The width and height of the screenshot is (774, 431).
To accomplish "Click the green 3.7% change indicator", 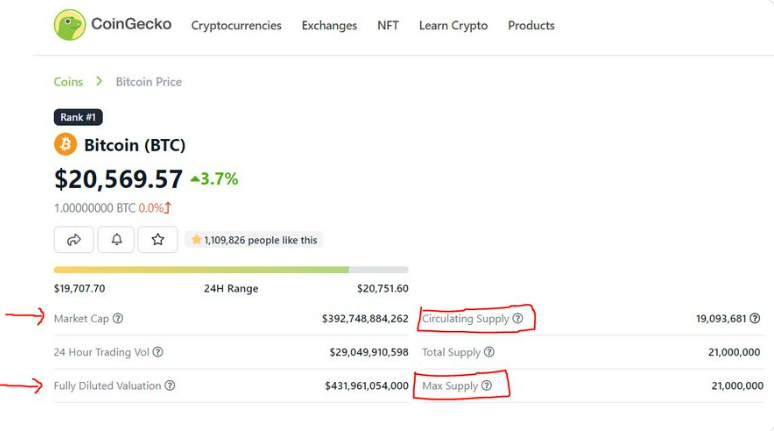I will point(214,179).
